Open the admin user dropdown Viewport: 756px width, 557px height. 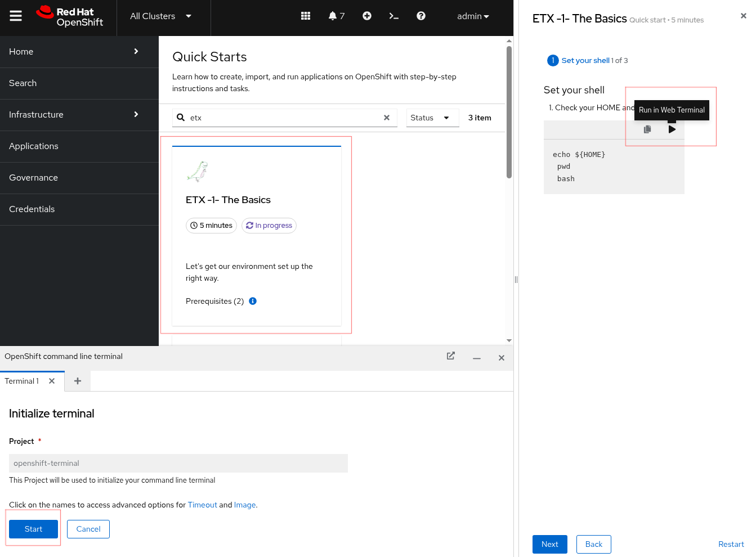pyautogui.click(x=473, y=16)
